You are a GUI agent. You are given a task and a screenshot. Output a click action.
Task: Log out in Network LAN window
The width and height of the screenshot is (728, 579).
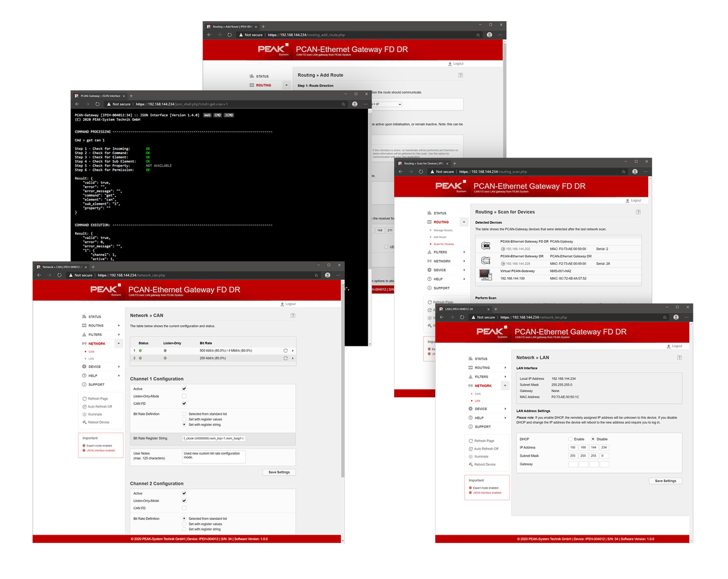(674, 346)
